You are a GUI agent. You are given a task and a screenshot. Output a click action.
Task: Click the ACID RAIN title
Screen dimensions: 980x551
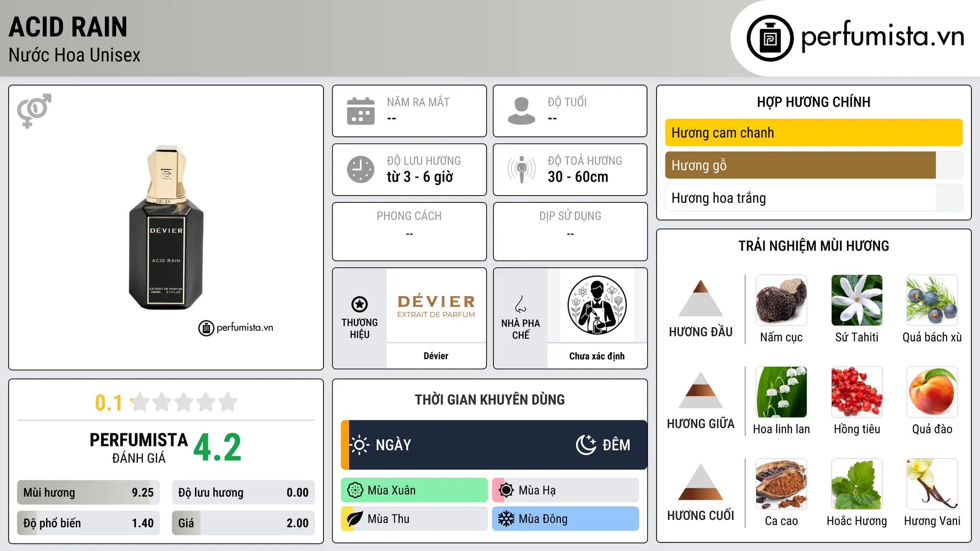click(68, 27)
